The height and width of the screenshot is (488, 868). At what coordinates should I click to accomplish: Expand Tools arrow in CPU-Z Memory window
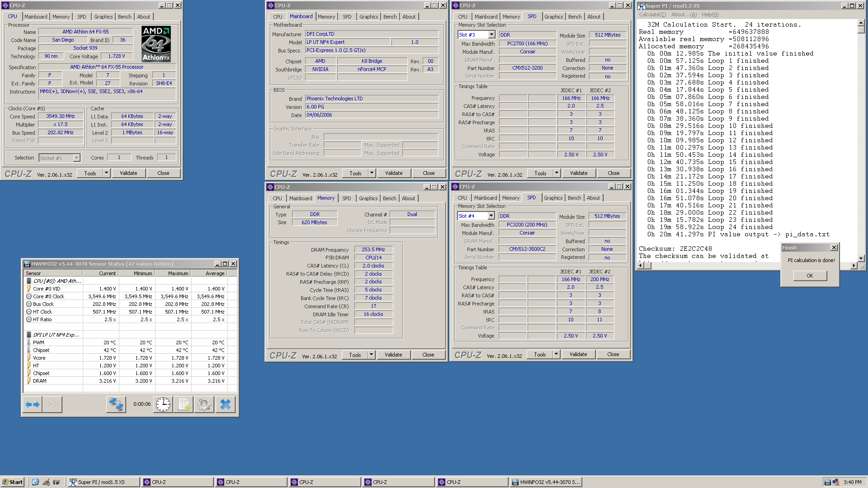click(371, 355)
